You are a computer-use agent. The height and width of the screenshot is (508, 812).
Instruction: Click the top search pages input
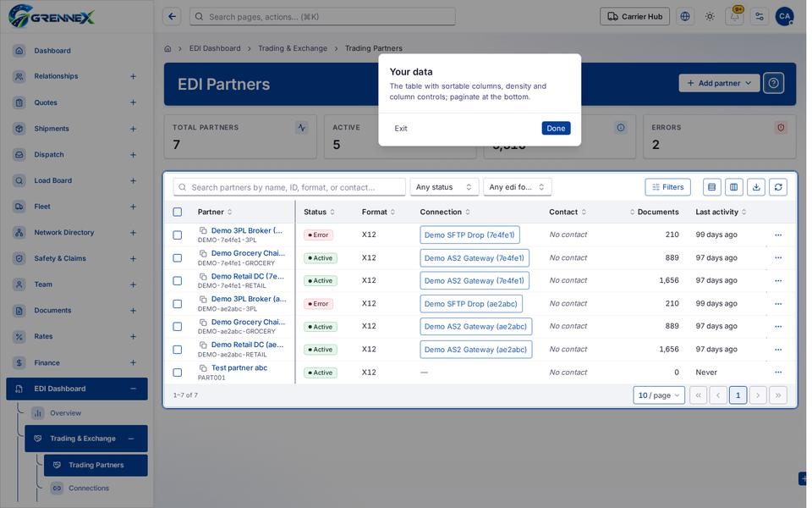coord(322,17)
